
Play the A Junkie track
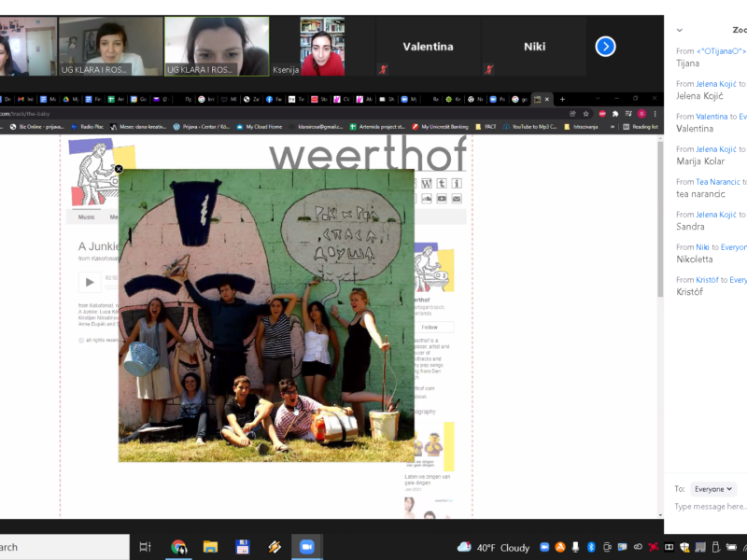tap(90, 283)
